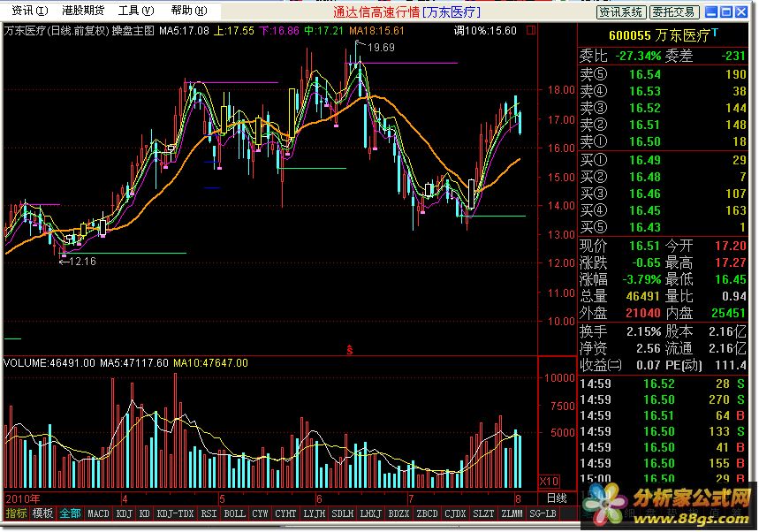Click the 涨幅 value -3.79%
759x532 pixels.
[641, 280]
